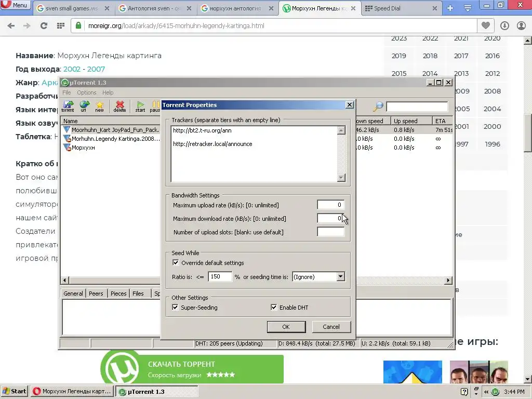The width and height of the screenshot is (532, 399).
Task: Open the browser downloads icon
Action: pos(504,26)
